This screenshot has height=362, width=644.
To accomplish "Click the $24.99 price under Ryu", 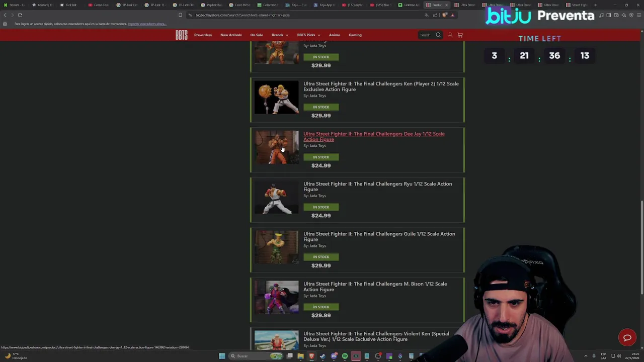I will click(321, 216).
